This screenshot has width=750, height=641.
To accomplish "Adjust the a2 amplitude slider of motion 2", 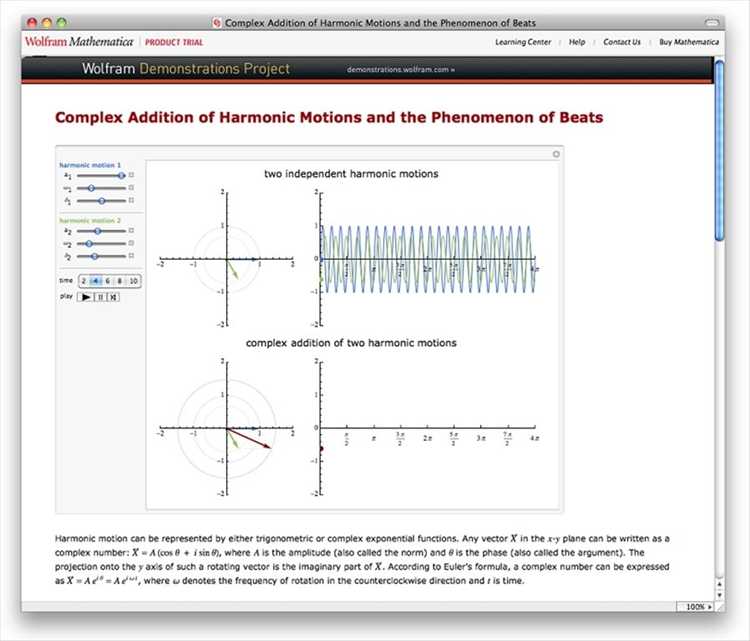I will click(x=101, y=231).
